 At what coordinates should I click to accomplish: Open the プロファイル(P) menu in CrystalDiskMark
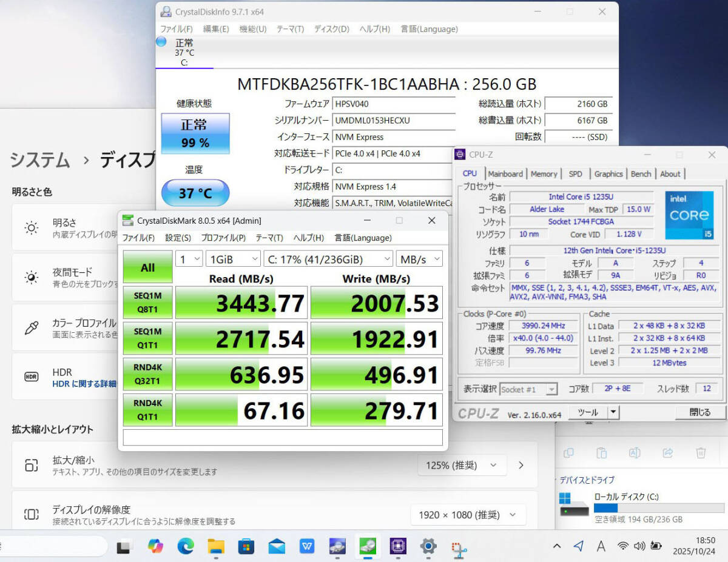[223, 238]
